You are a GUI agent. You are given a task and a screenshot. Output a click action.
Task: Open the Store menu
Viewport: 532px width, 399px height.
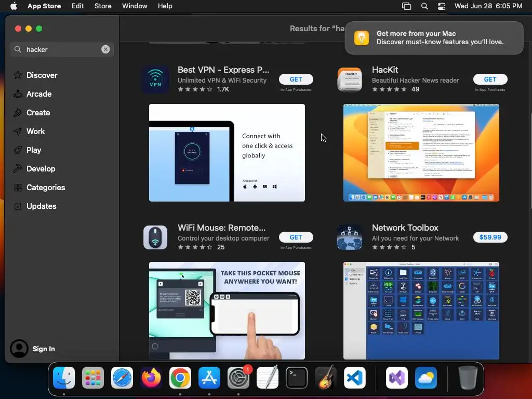pos(103,6)
